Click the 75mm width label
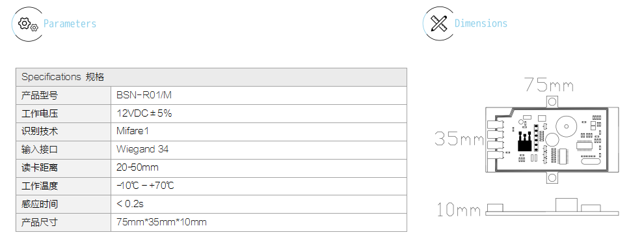Screen dimensions: 644x241 549,85
